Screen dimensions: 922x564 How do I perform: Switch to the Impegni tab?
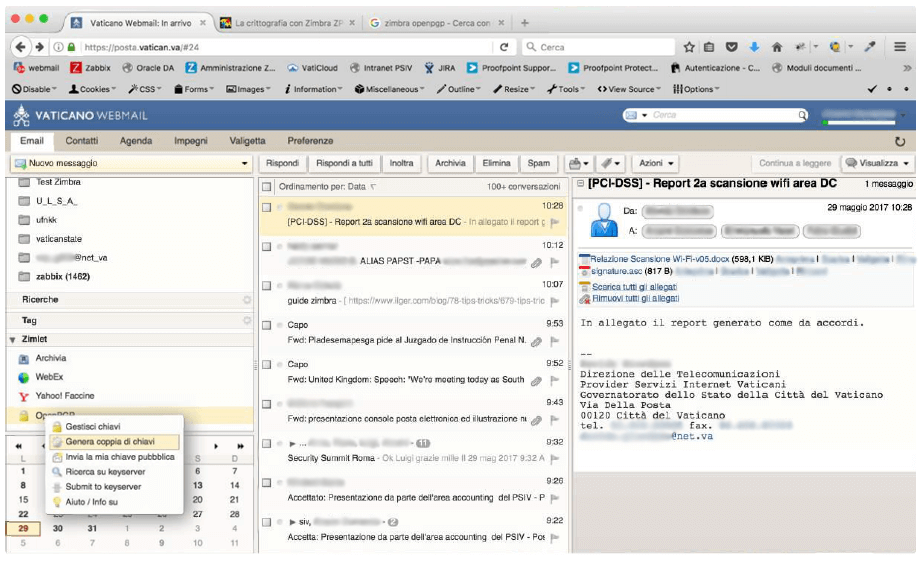coord(191,141)
